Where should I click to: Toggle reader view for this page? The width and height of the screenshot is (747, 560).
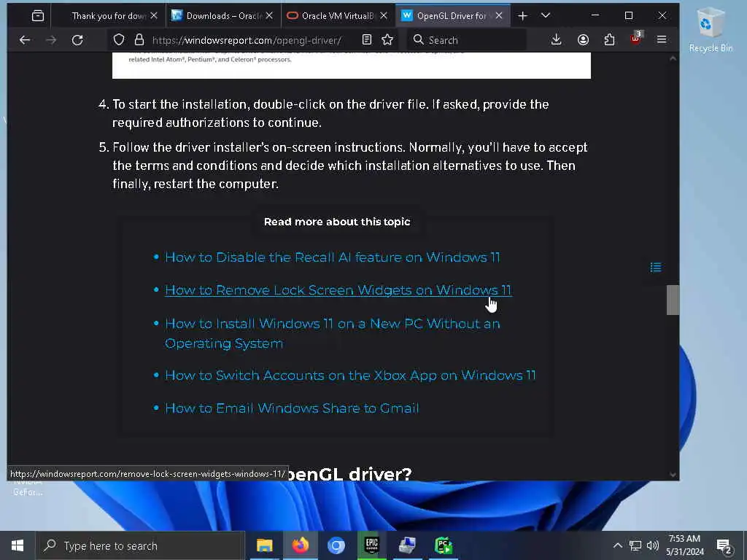click(366, 40)
